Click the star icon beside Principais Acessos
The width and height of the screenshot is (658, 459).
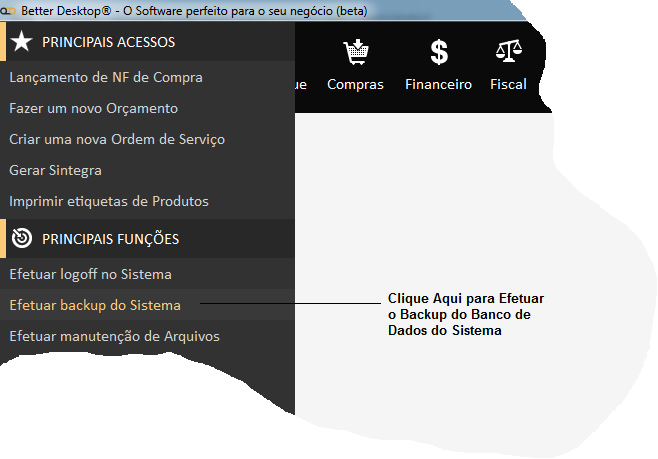tap(22, 42)
